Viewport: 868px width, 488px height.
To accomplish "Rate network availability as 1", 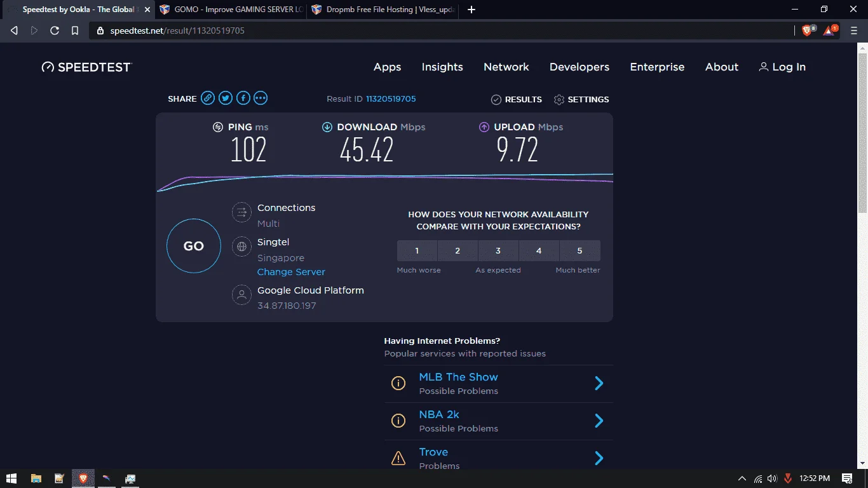I will point(417,250).
